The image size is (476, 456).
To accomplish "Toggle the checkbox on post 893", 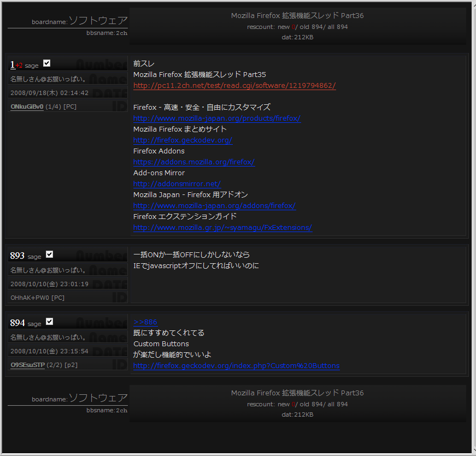I will tap(50, 254).
